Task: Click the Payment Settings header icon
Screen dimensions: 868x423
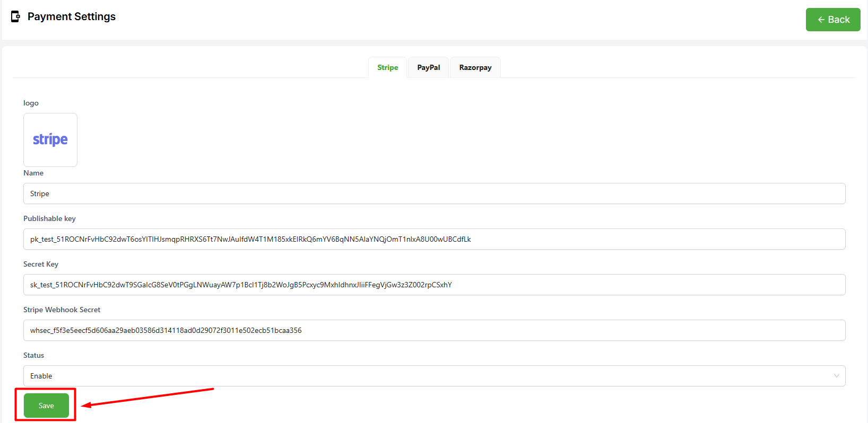Action: (x=15, y=16)
